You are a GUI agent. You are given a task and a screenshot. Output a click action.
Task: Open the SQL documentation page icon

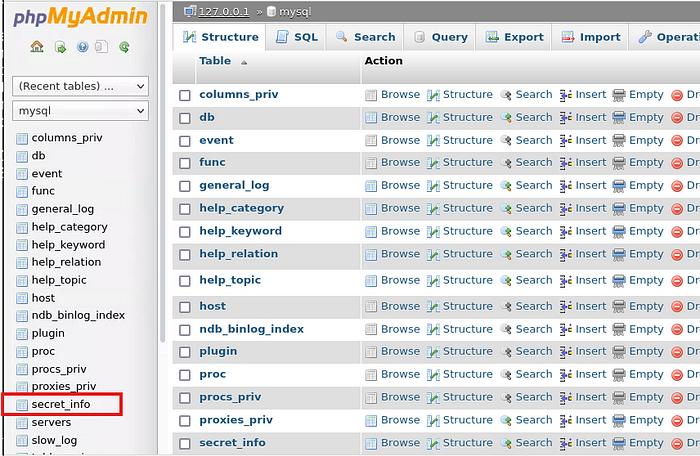click(x=102, y=46)
